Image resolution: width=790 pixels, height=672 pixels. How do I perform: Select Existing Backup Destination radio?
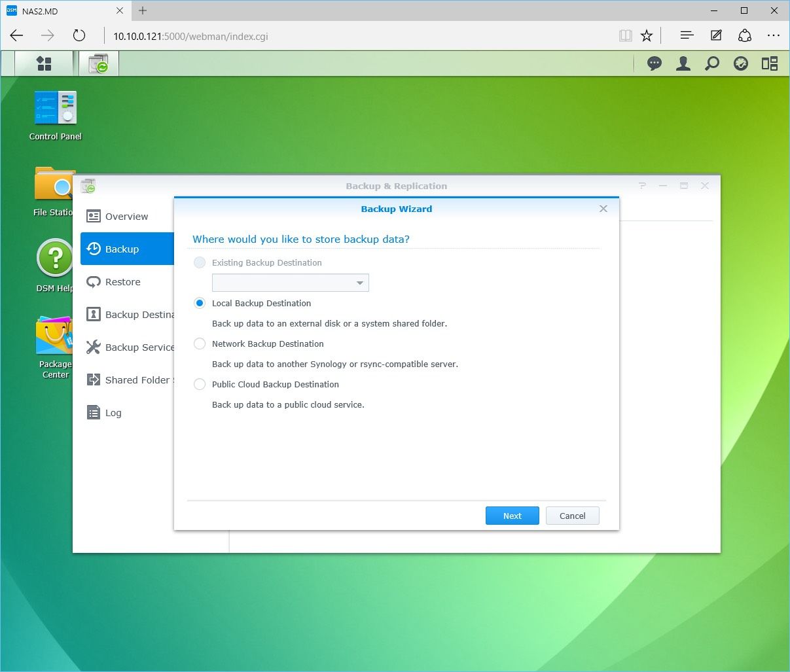click(200, 262)
